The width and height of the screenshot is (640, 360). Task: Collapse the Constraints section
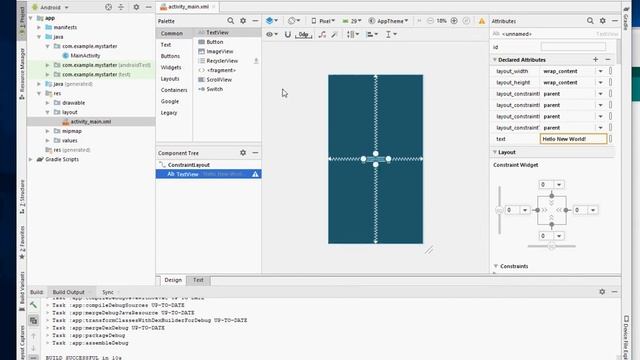coord(496,266)
